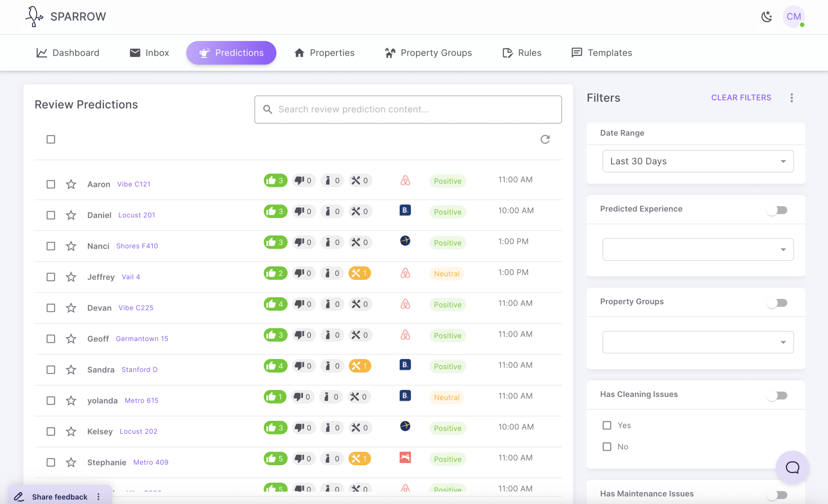Click Booking.com icon in Daniel's row
The image size is (828, 504).
tap(405, 210)
